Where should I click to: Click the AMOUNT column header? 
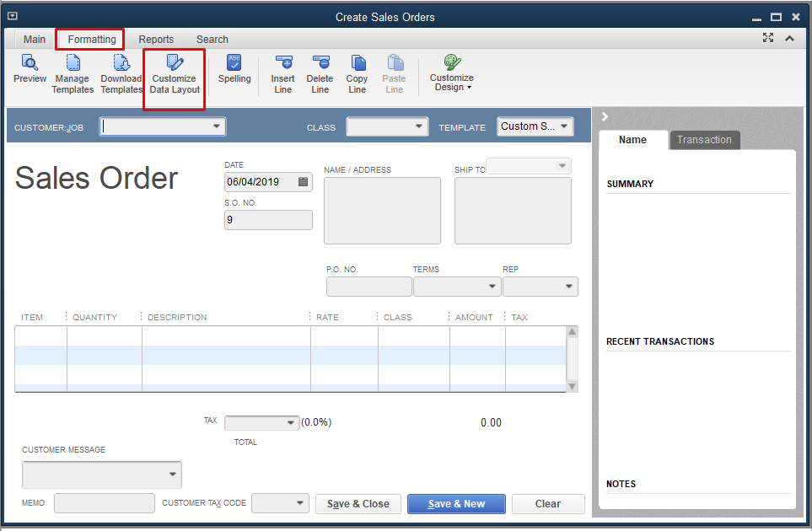474,317
